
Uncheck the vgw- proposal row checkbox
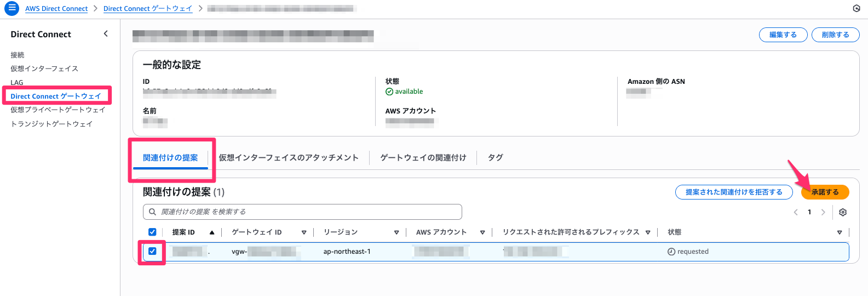[x=152, y=251]
